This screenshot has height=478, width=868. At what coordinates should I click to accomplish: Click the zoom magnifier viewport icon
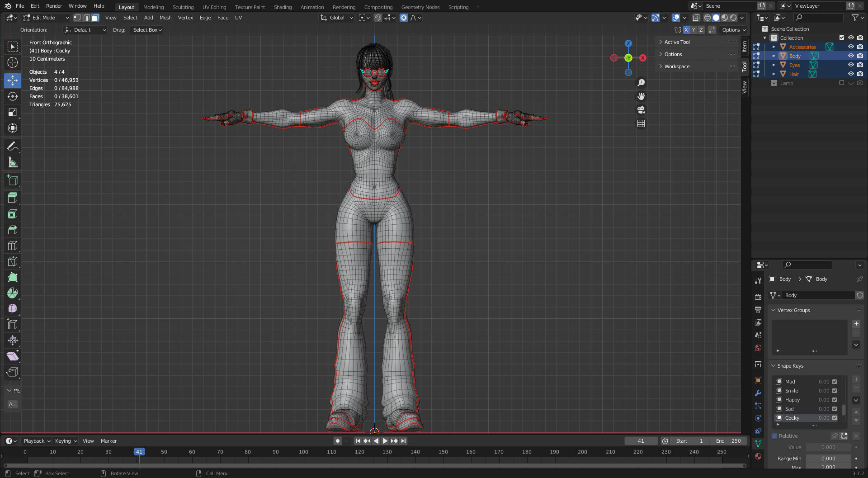tap(641, 83)
